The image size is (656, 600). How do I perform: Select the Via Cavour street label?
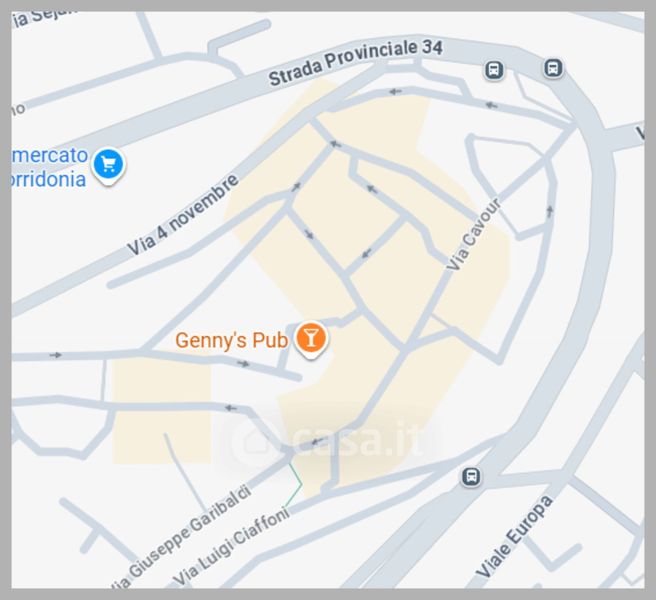click(473, 233)
